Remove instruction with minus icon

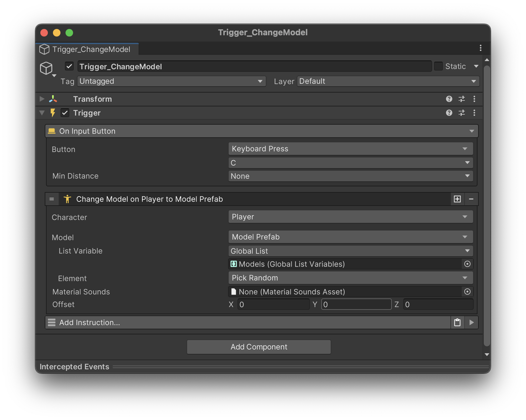coord(471,199)
